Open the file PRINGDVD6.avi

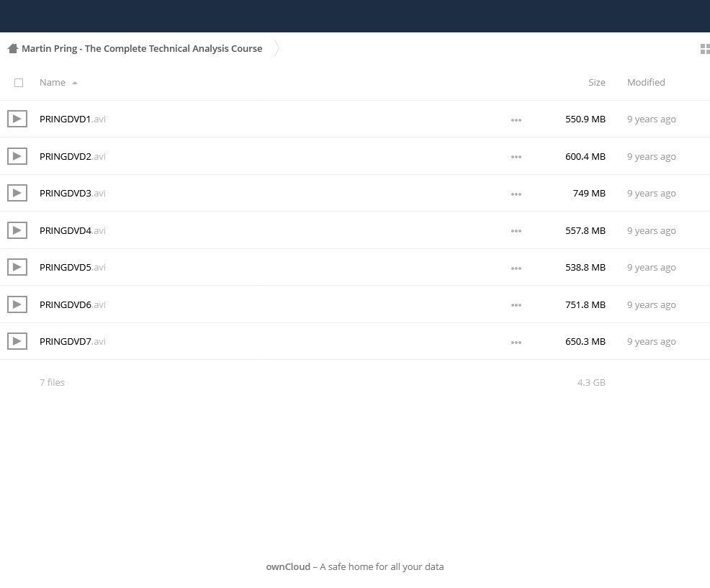pos(73,304)
